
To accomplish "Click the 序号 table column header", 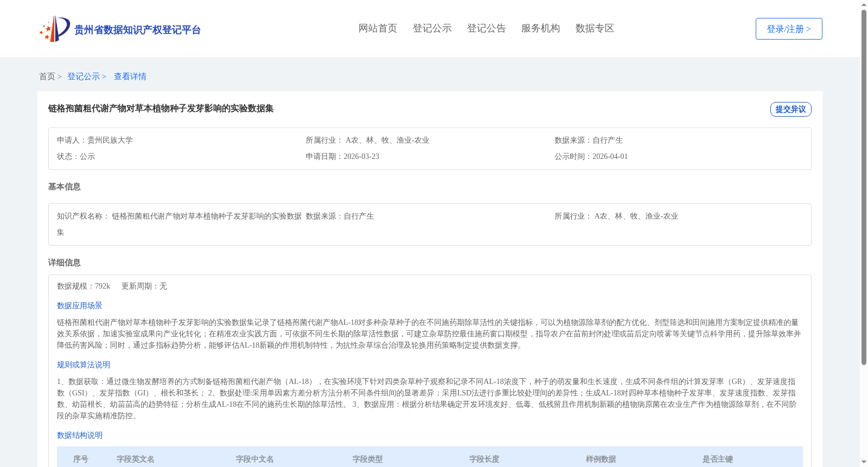I will (x=81, y=459).
